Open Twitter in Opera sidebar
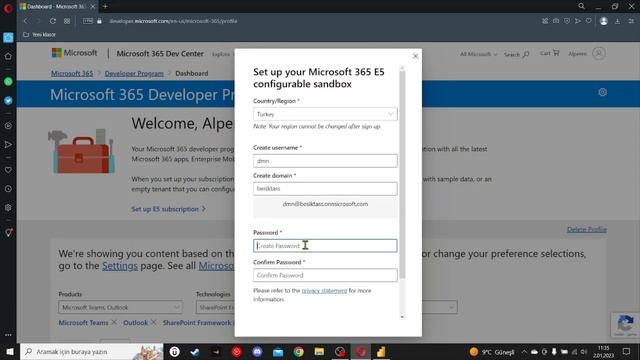This screenshot has height=360, width=640. pos(8,100)
